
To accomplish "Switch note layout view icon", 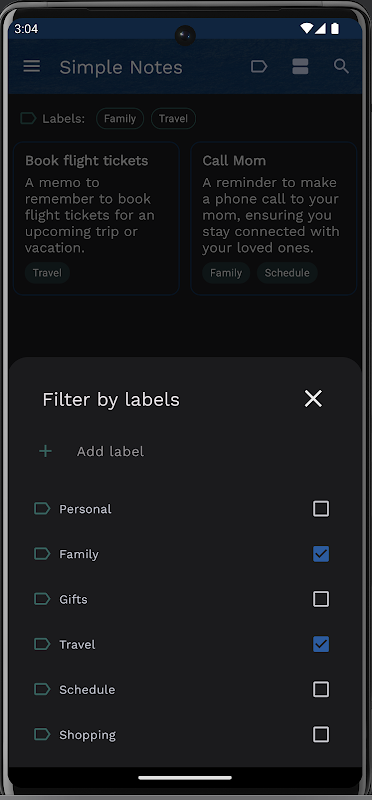I will point(300,66).
